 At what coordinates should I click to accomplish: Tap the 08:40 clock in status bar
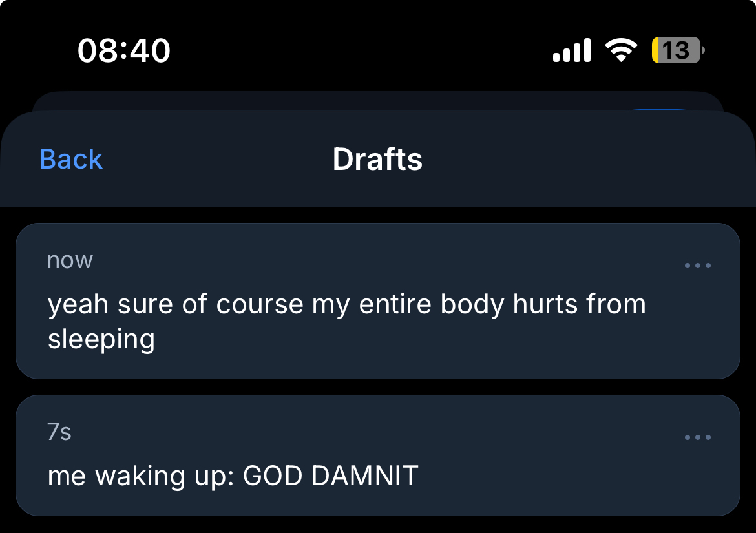click(124, 50)
